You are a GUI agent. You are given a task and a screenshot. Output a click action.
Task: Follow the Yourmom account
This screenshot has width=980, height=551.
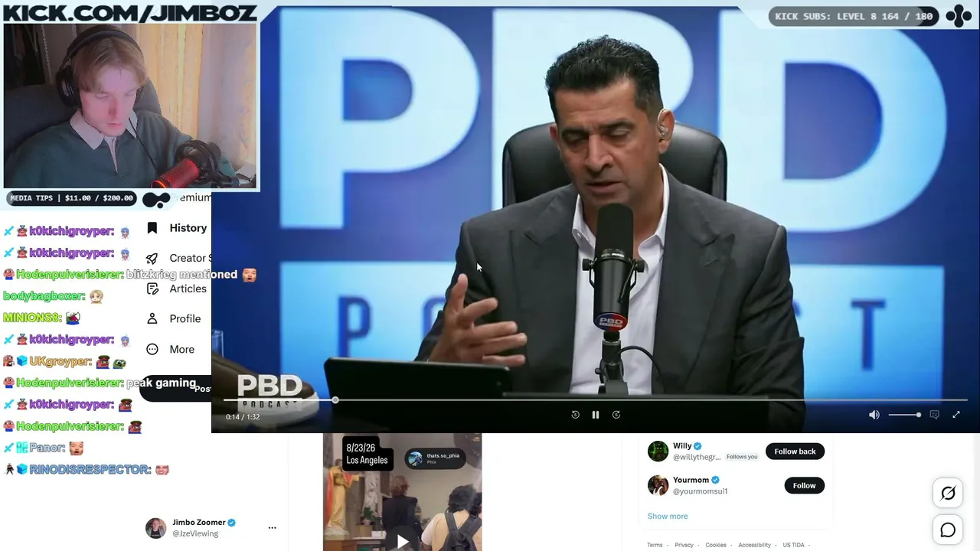pyautogui.click(x=804, y=485)
